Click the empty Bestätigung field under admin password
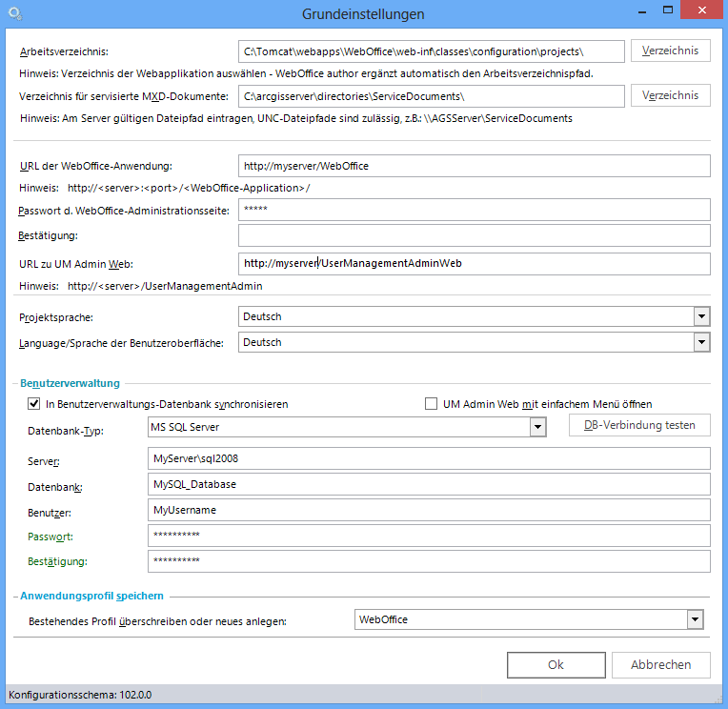The width and height of the screenshot is (728, 709). coord(474,235)
